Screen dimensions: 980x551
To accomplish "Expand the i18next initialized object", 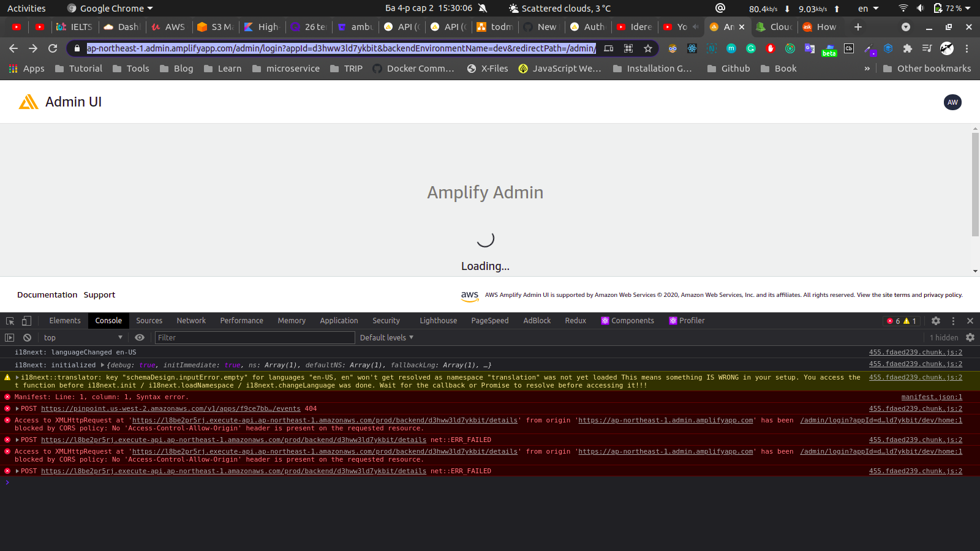I will coord(103,365).
